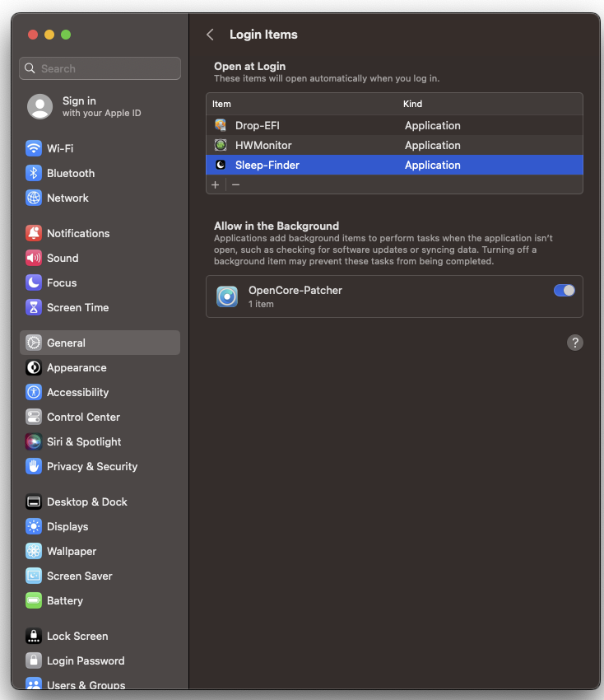Open the Network globe icon

click(34, 198)
